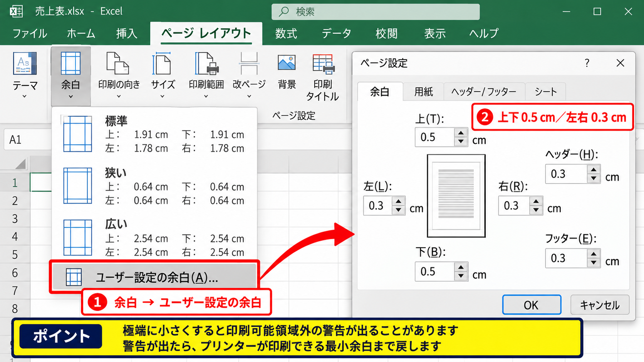Viewport: 644px width, 362px height.
Task: Decrease the 右(R) margin with down arrow
Action: click(x=536, y=210)
